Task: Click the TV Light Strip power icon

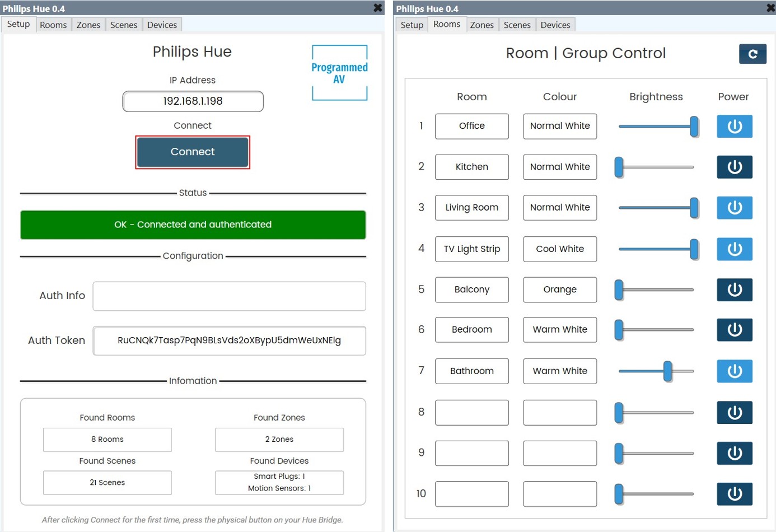Action: point(734,249)
